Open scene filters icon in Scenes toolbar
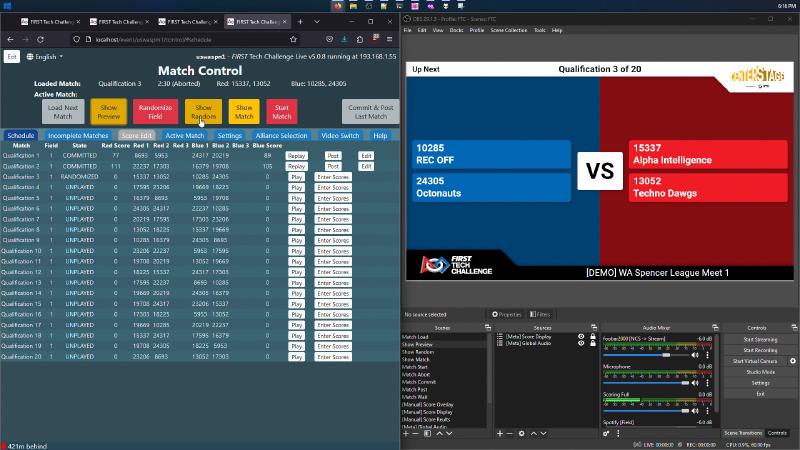 pos(427,433)
